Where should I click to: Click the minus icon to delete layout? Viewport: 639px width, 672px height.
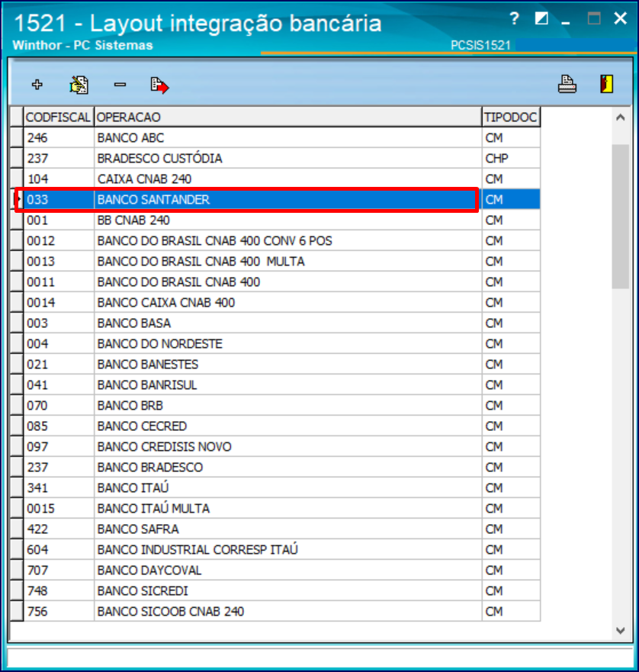click(120, 85)
